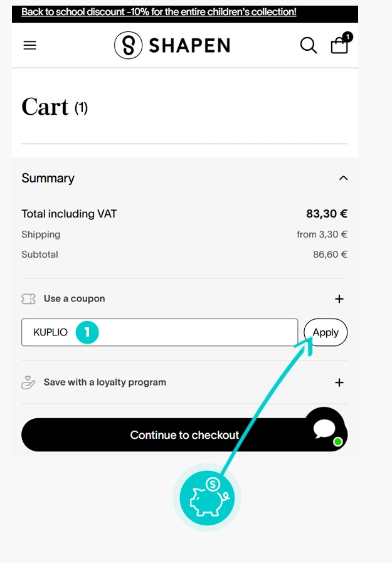
Task: Click the Use a coupon label
Action: coord(74,299)
